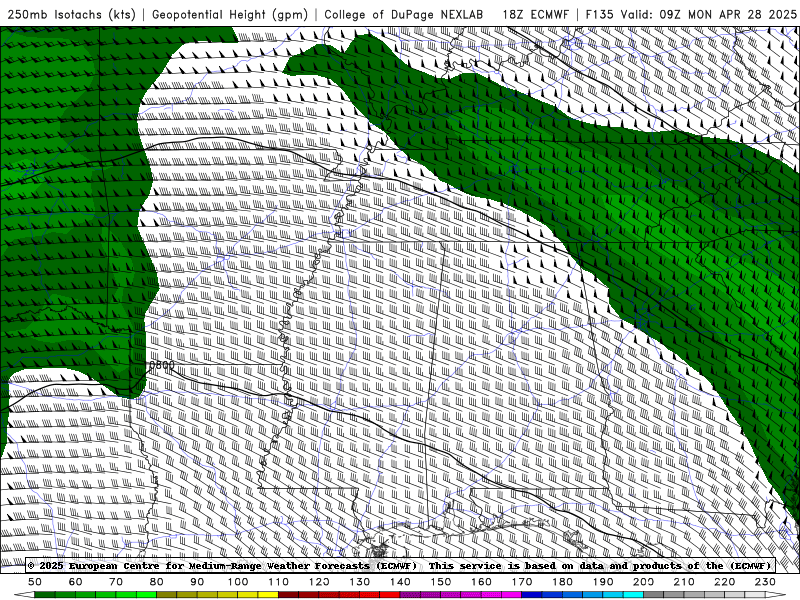800x600 pixels.
Task: Click the '110' value on the color scale
Action: (x=279, y=582)
